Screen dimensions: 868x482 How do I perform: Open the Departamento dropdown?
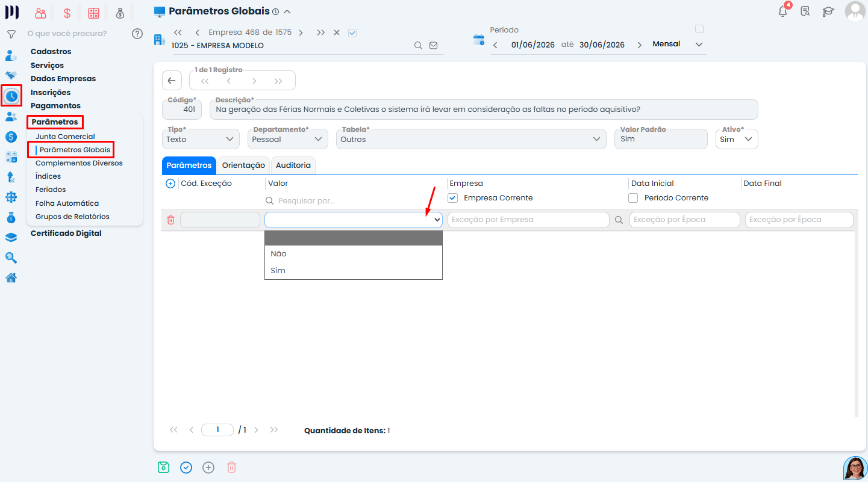point(288,139)
